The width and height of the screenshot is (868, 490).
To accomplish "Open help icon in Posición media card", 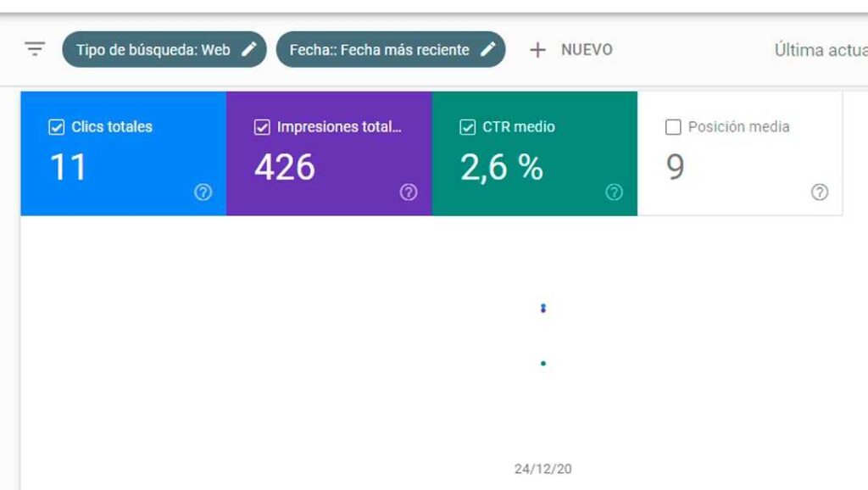I will pos(820,192).
